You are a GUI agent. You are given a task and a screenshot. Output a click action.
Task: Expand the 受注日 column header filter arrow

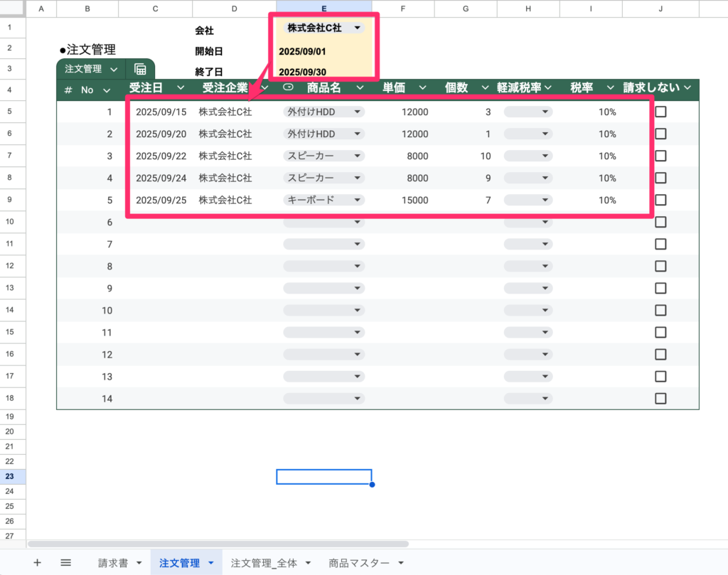(181, 88)
